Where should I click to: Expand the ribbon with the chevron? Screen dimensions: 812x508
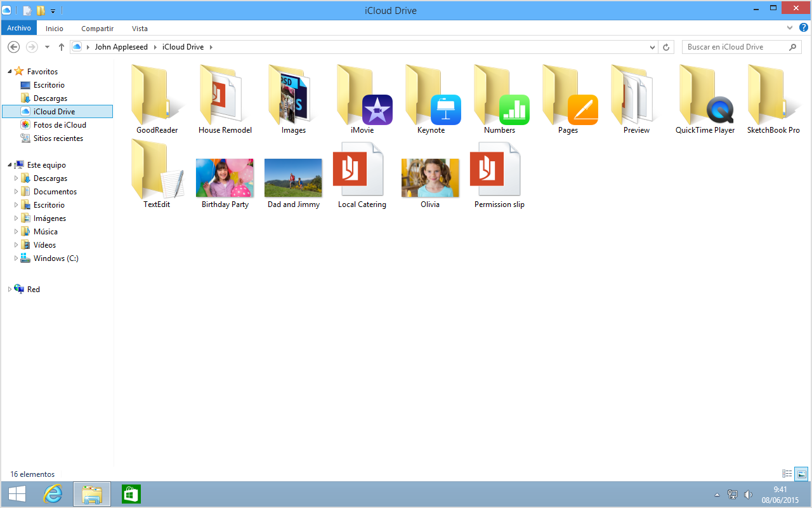point(790,28)
